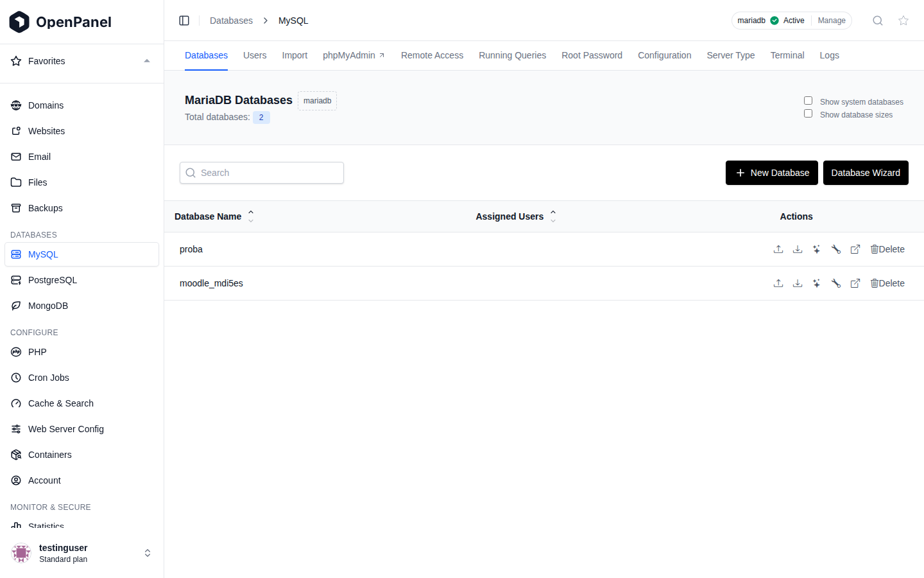The height and width of the screenshot is (578, 924).
Task: Open moodle_mdi5es via external link icon
Action: pos(855,283)
